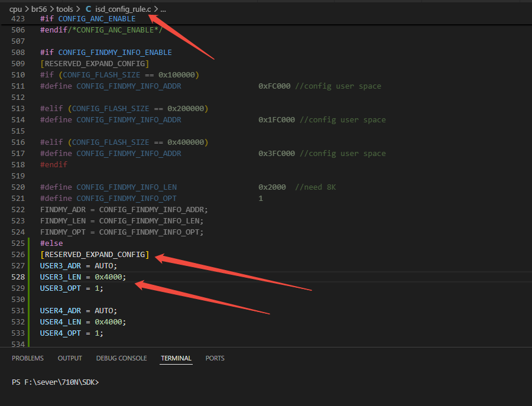Screen dimensions: 532x406
Task: Focus the terminal prompt PS F:\sever\710N\SDK>
Action: tap(56, 382)
